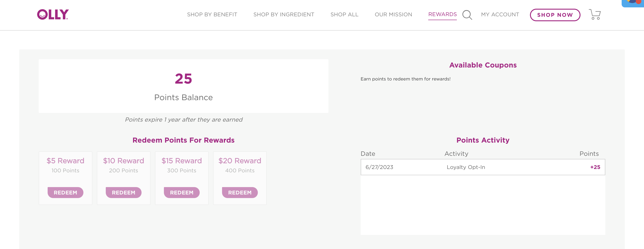
Task: Click the 200 Points label
Action: click(123, 171)
